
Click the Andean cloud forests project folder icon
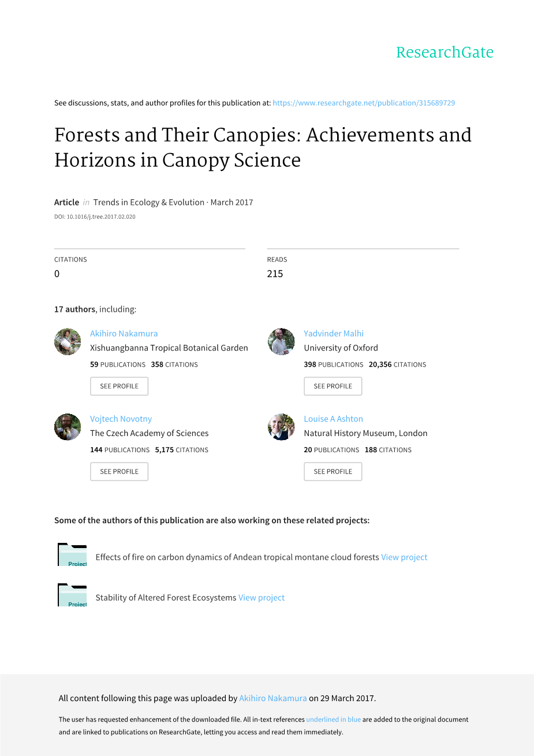pyautogui.click(x=72, y=555)
